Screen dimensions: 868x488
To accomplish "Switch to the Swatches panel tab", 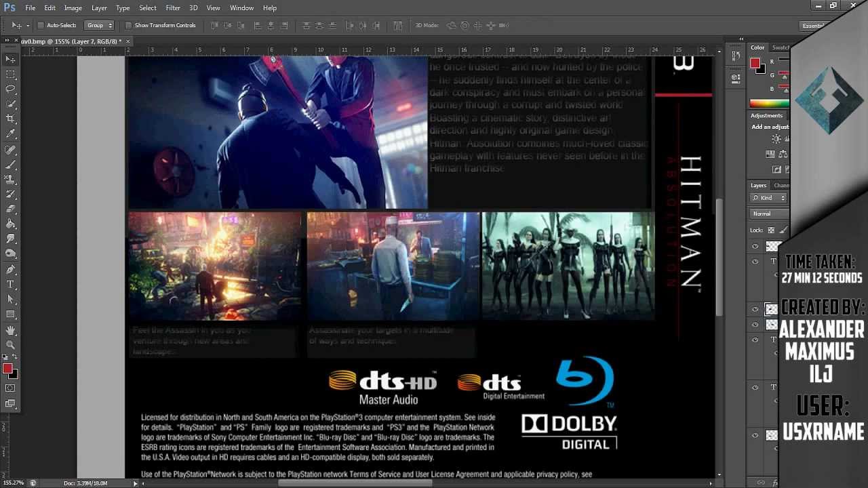I will click(781, 47).
